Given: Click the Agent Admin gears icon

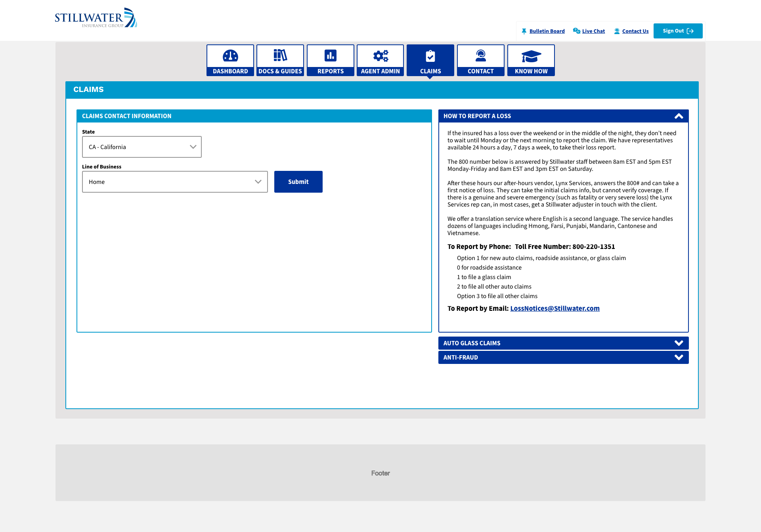Looking at the screenshot, I should (x=380, y=56).
